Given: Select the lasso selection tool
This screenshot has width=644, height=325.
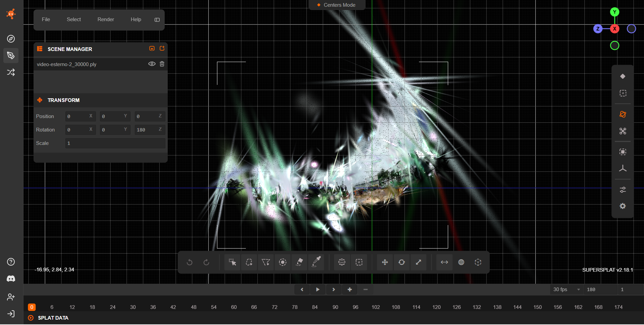Looking at the screenshot, I should pyautogui.click(x=249, y=262).
